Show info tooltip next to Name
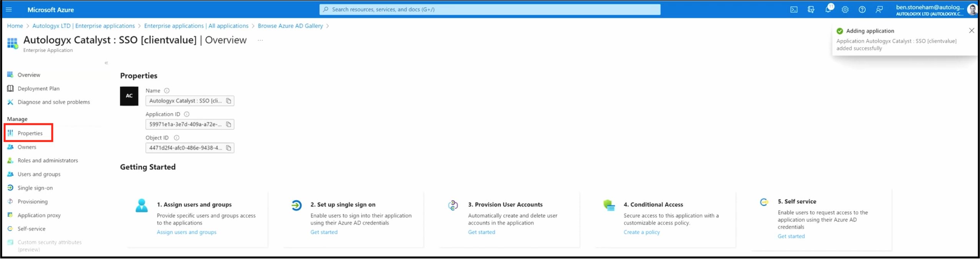Screen dimensions: 980x259 point(167,91)
